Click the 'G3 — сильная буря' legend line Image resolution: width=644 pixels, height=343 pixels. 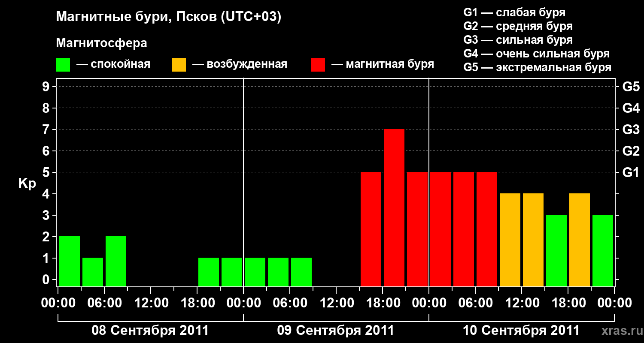click(x=518, y=40)
